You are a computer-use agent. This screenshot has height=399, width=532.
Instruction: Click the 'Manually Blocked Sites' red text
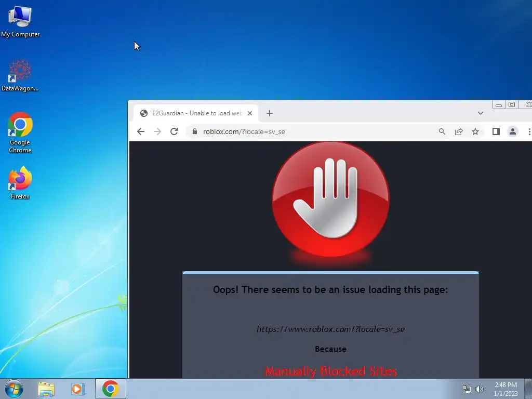[x=331, y=371]
